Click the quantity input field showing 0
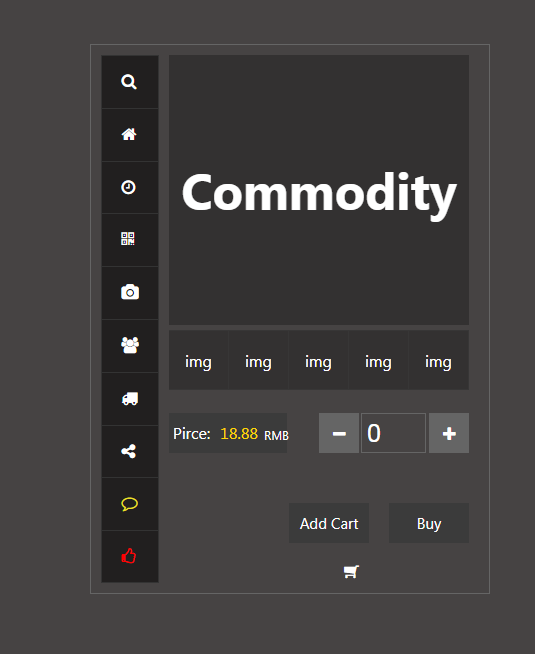Viewport: 535px width, 654px height. 393,433
